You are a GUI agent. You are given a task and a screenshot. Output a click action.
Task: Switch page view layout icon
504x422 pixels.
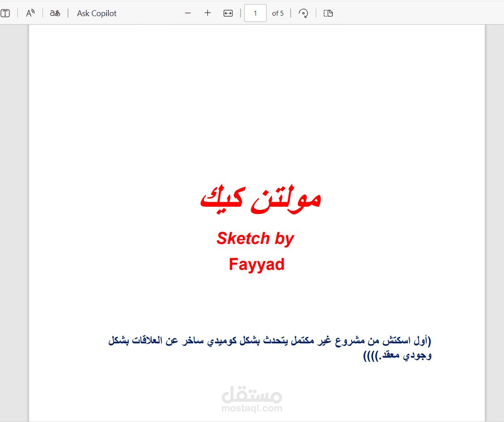pyautogui.click(x=328, y=13)
